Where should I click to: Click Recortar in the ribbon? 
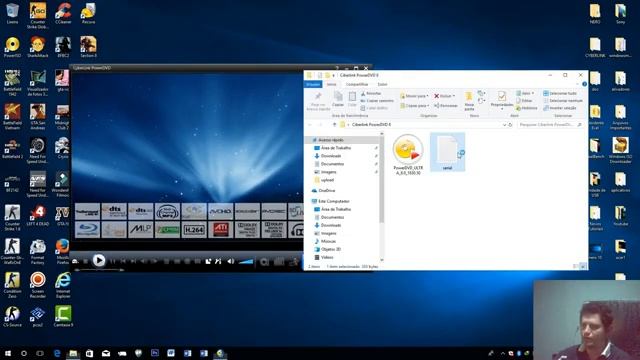click(x=371, y=93)
